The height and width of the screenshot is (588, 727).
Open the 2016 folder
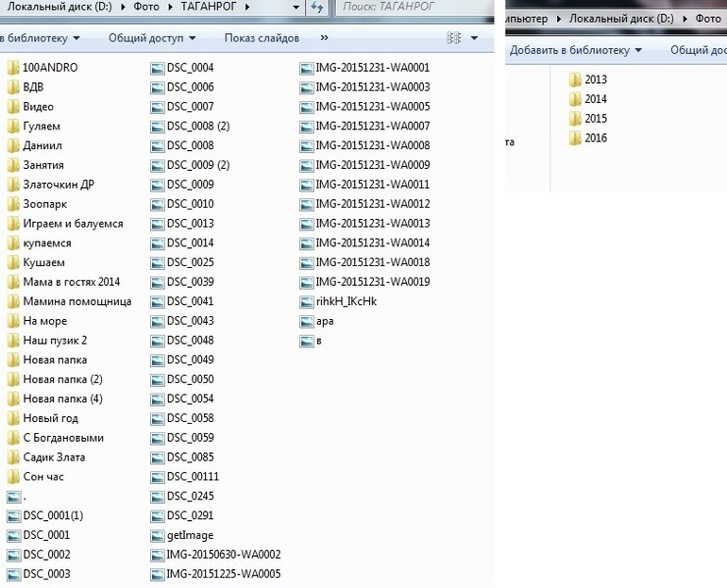click(x=595, y=139)
